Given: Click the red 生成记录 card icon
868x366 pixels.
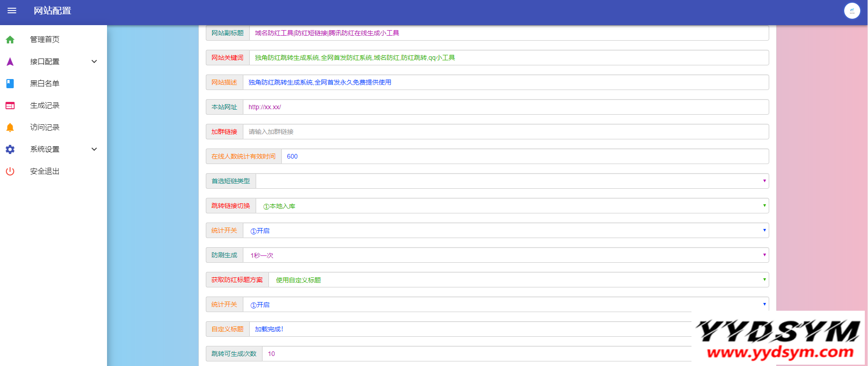Looking at the screenshot, I should tap(10, 106).
